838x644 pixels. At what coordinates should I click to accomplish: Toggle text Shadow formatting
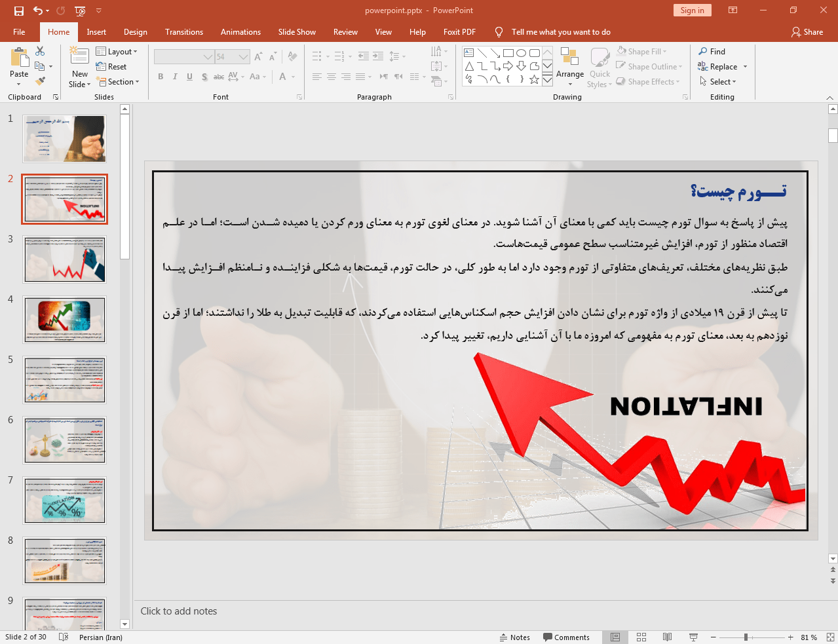pyautogui.click(x=204, y=77)
